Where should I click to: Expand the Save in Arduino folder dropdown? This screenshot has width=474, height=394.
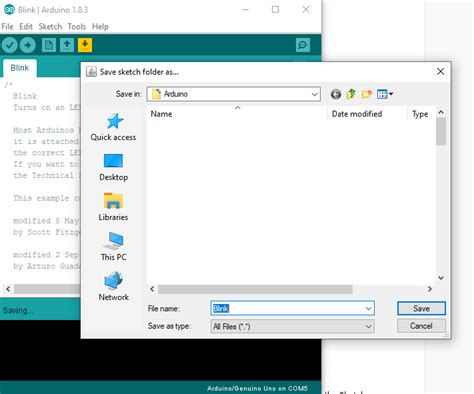(314, 94)
